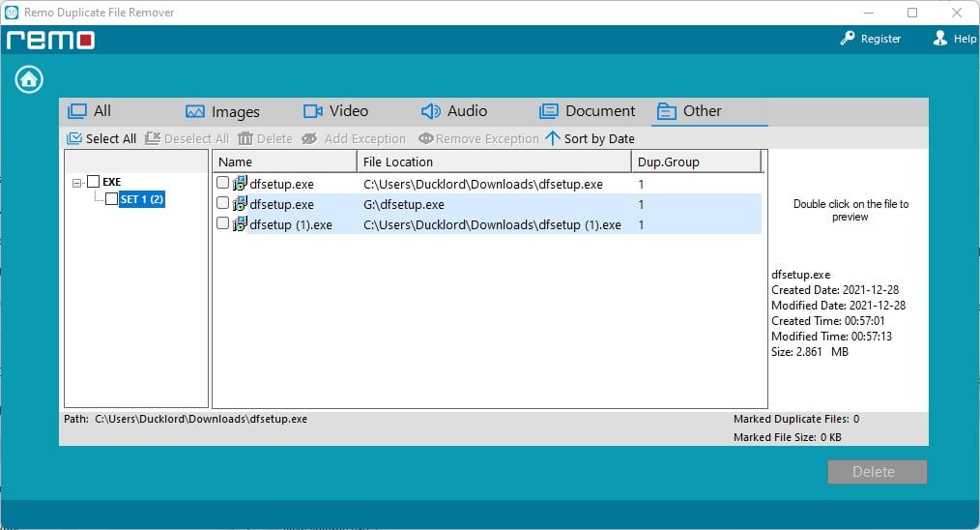The height and width of the screenshot is (530, 980).
Task: Click the large Delete button at bottom
Action: pyautogui.click(x=877, y=472)
